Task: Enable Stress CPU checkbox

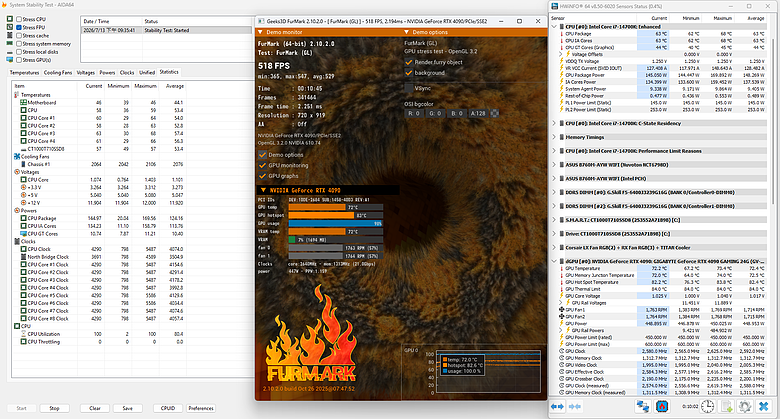Action: click(x=19, y=19)
